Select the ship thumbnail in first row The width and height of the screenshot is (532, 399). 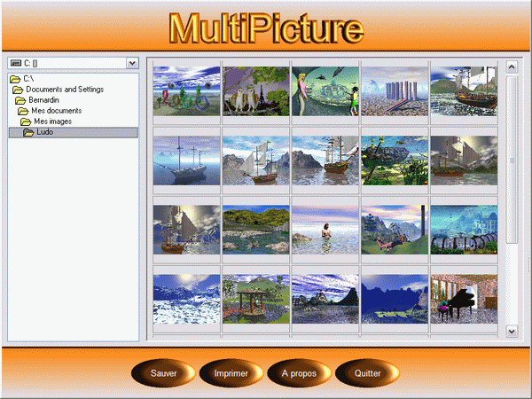[464, 91]
